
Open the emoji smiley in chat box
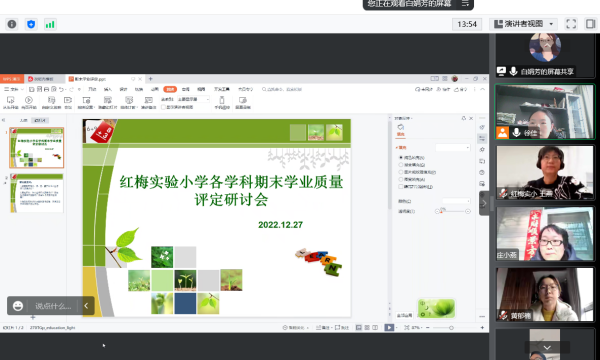18,306
